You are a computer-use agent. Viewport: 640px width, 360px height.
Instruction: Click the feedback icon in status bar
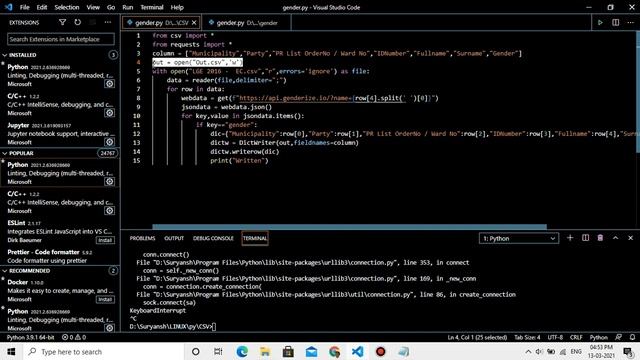(x=618, y=338)
